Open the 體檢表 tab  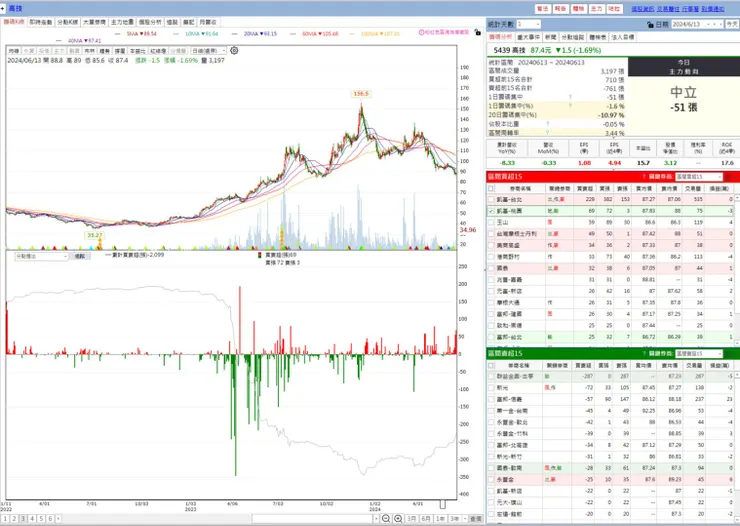(x=597, y=37)
